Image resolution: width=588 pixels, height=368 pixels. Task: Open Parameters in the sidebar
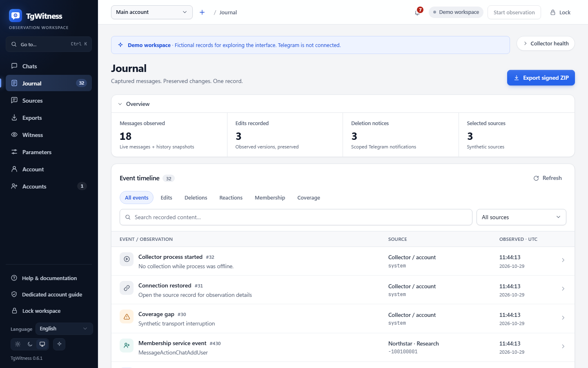(49, 152)
